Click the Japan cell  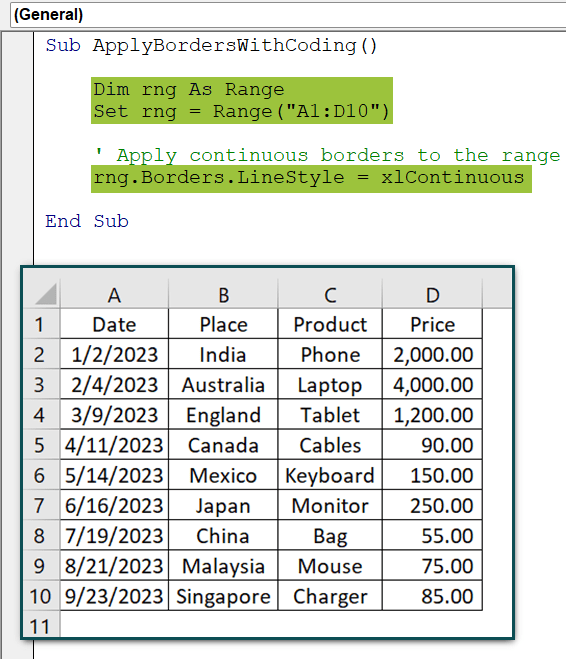click(223, 505)
